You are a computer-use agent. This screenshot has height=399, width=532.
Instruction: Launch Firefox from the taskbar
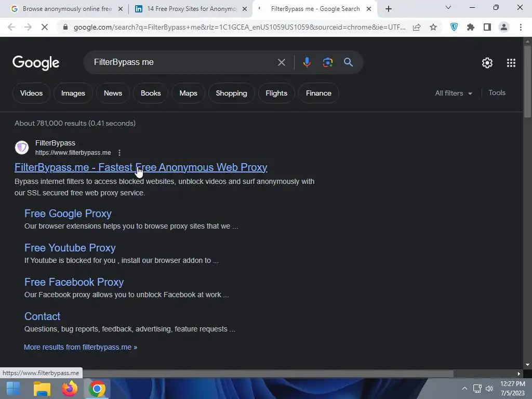pyautogui.click(x=70, y=389)
